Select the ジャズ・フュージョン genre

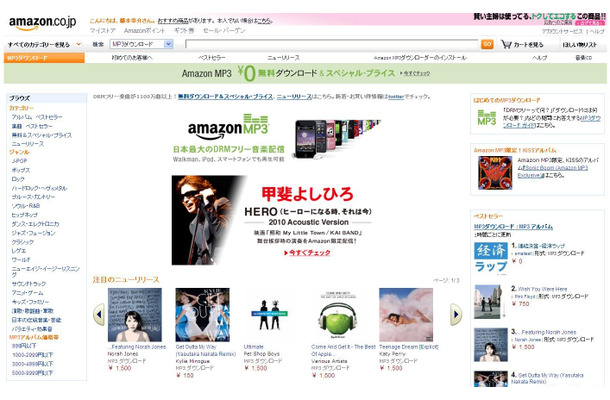33,233
